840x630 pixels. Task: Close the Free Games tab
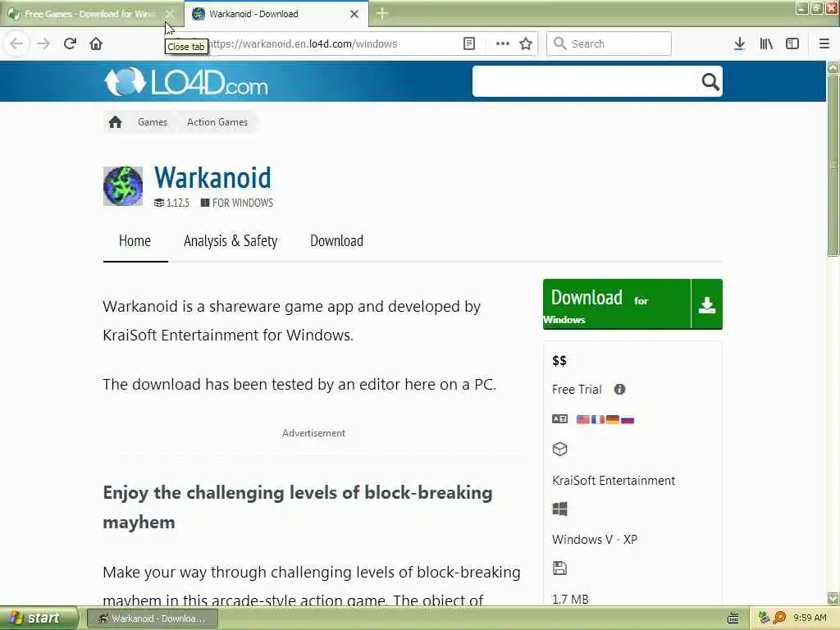(170, 14)
